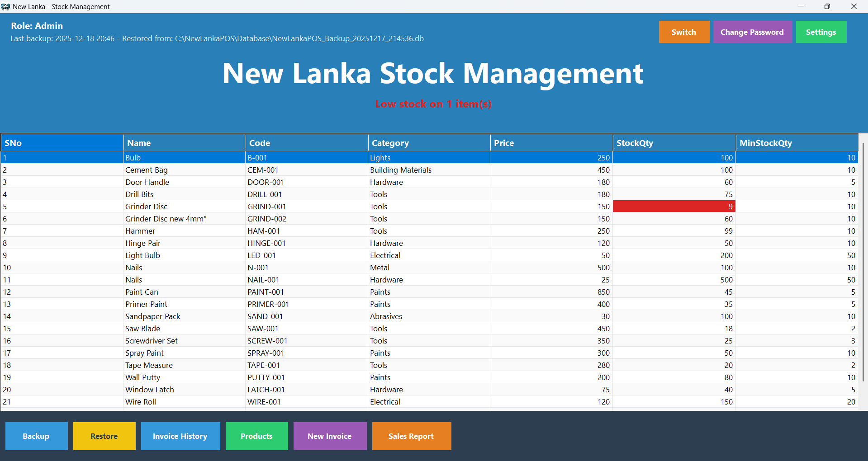868x461 pixels.
Task: Select the Wire Roll name cell
Action: tap(185, 402)
